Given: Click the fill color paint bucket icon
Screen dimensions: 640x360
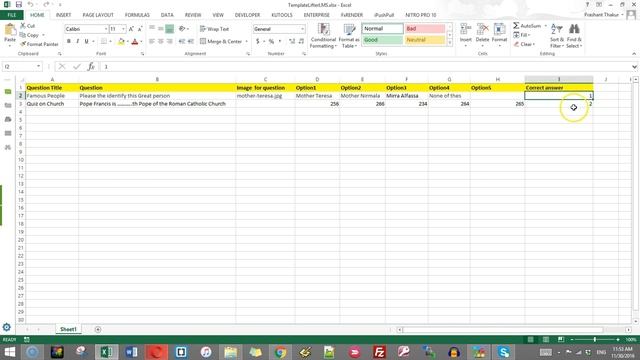Looking at the screenshot, I should (x=121, y=41).
